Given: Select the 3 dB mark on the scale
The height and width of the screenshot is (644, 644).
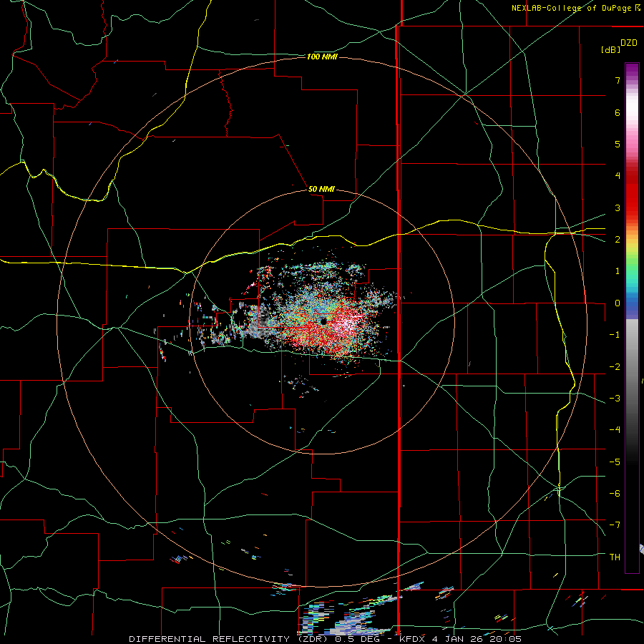Looking at the screenshot, I should click(x=618, y=208).
